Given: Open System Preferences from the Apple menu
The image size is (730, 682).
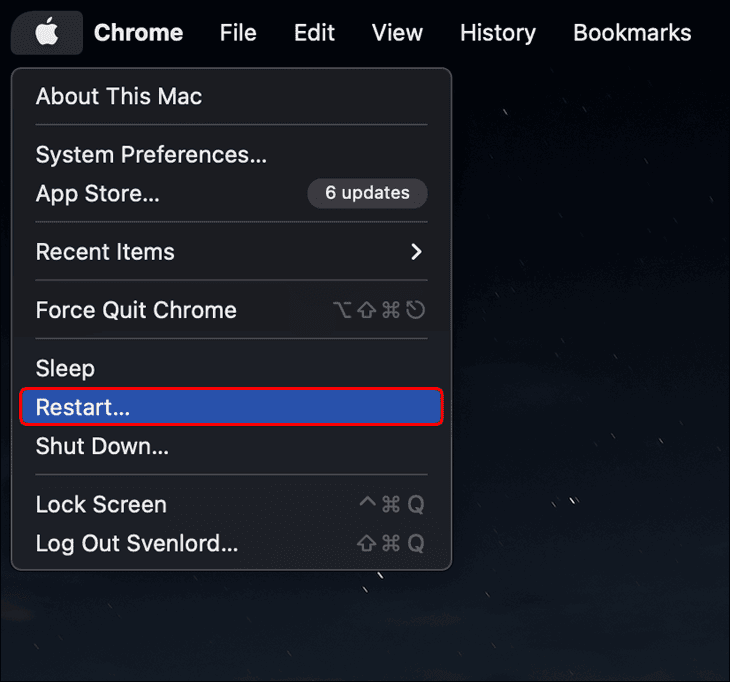Looking at the screenshot, I should click(151, 155).
